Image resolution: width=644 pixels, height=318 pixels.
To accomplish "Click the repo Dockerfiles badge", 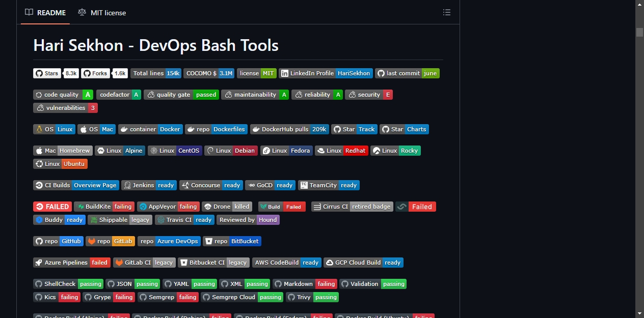I will click(x=217, y=129).
